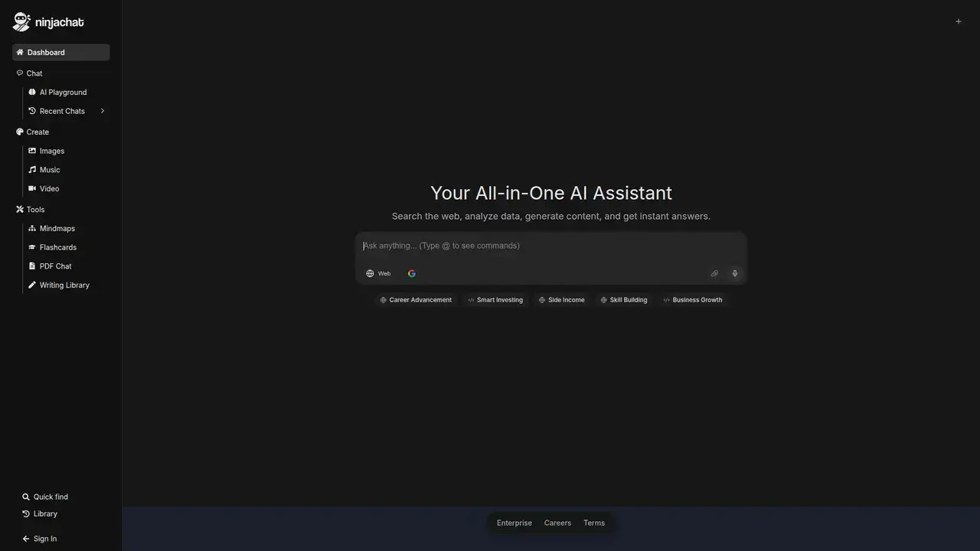Collapse the Tools section
Viewport: 980px width, 551px height.
(x=35, y=210)
